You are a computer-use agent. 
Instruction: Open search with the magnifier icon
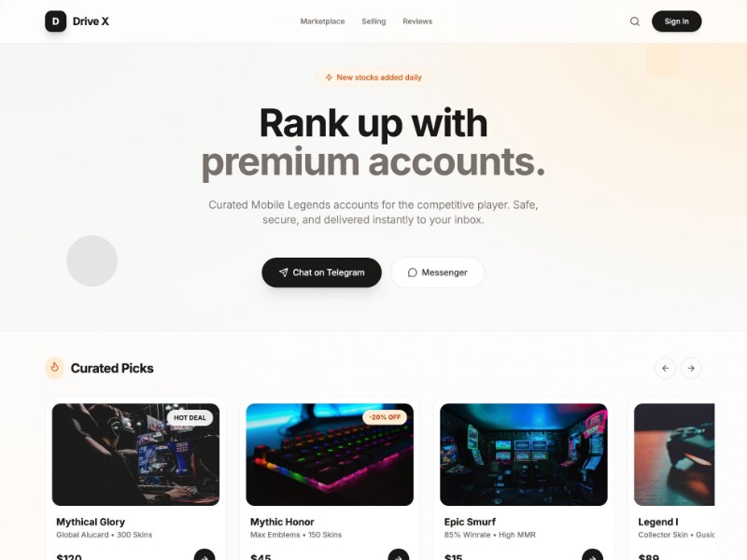coord(635,21)
